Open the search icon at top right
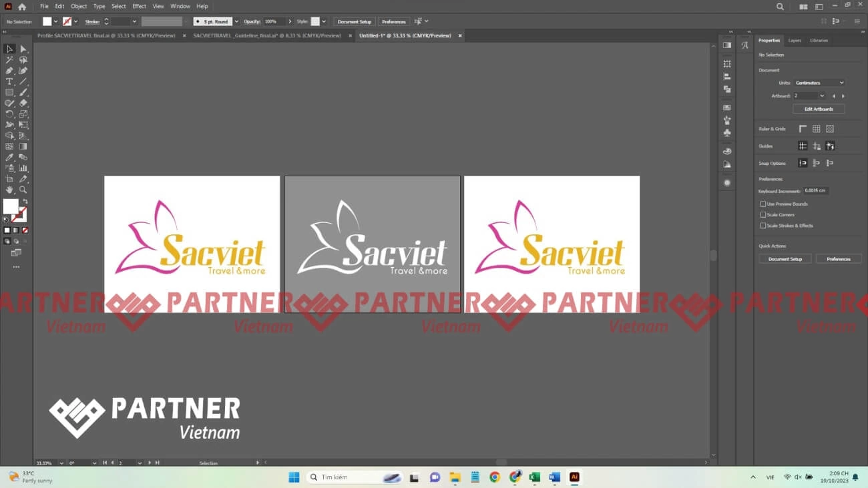868x488 pixels. point(780,6)
